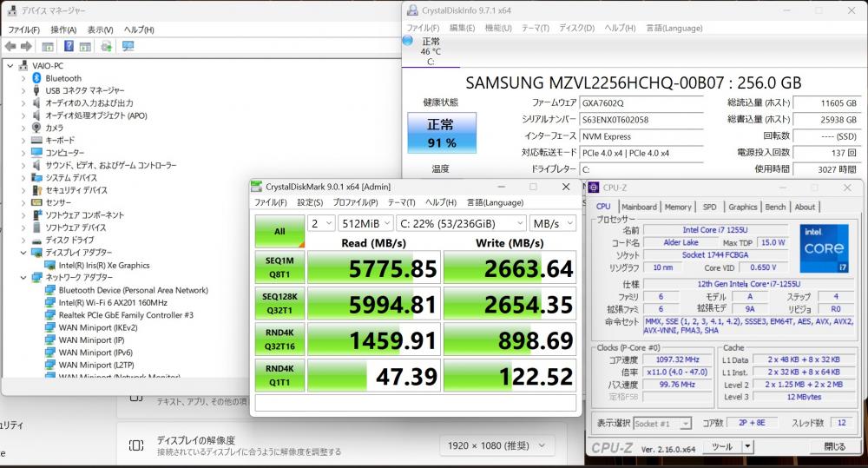
Task: Open unit dropdown MB/s
Action: 553,223
